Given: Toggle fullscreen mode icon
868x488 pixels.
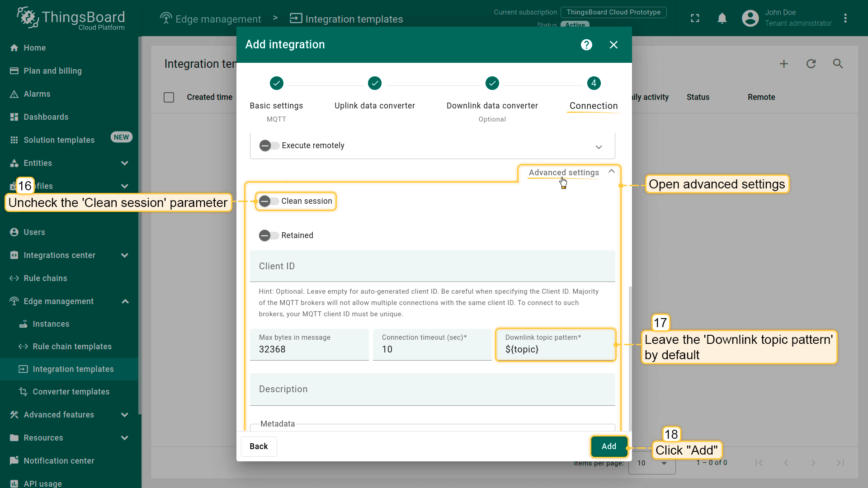Looking at the screenshot, I should [x=695, y=18].
